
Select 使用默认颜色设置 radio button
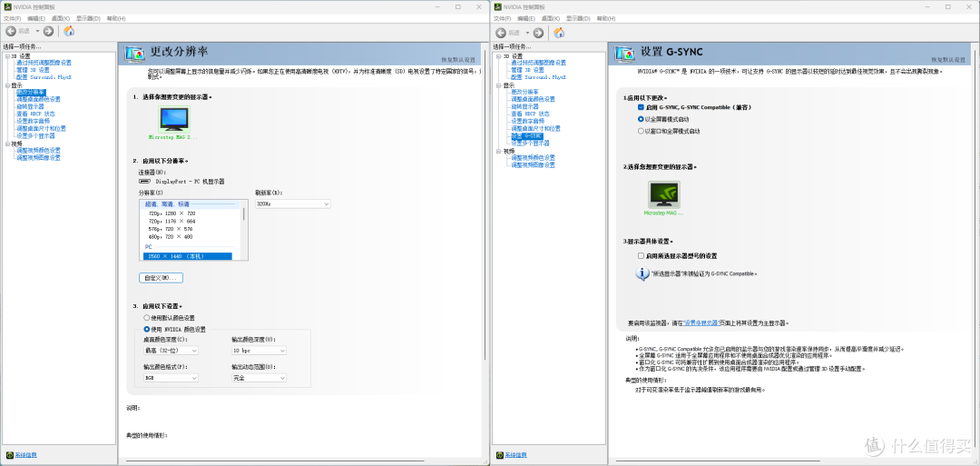coord(147,318)
